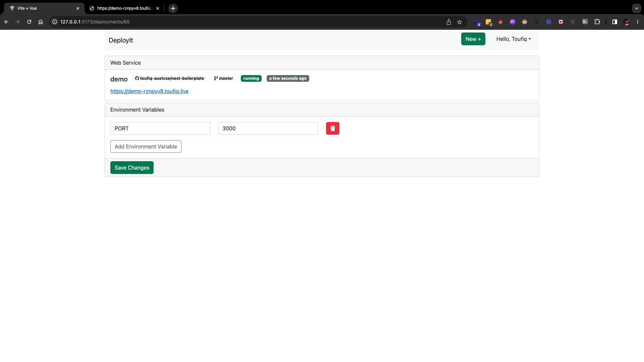Screen dimensions: 644x362
Task: Toggle the browser side panel icon
Action: pos(614,22)
